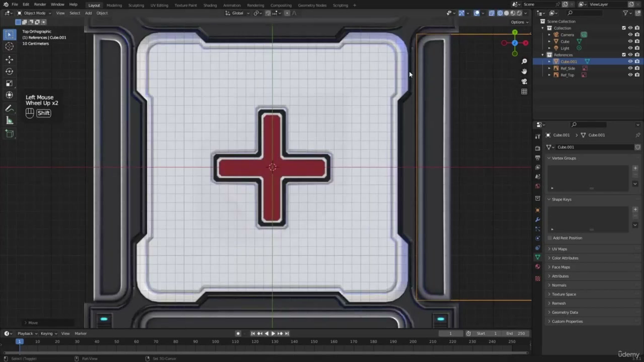This screenshot has width=644, height=362.
Task: Switch orthographic/perspective grid icon
Action: 524,92
